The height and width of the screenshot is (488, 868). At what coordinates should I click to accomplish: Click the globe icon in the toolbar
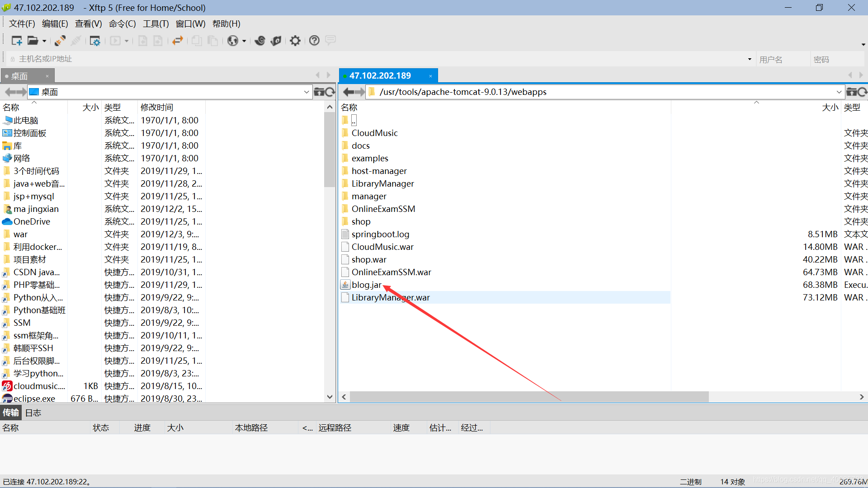tap(233, 41)
